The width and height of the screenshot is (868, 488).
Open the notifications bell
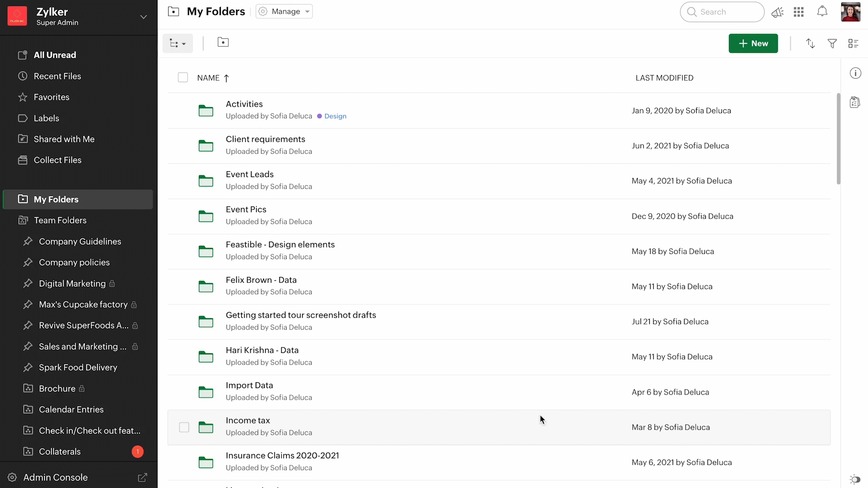pos(822,12)
